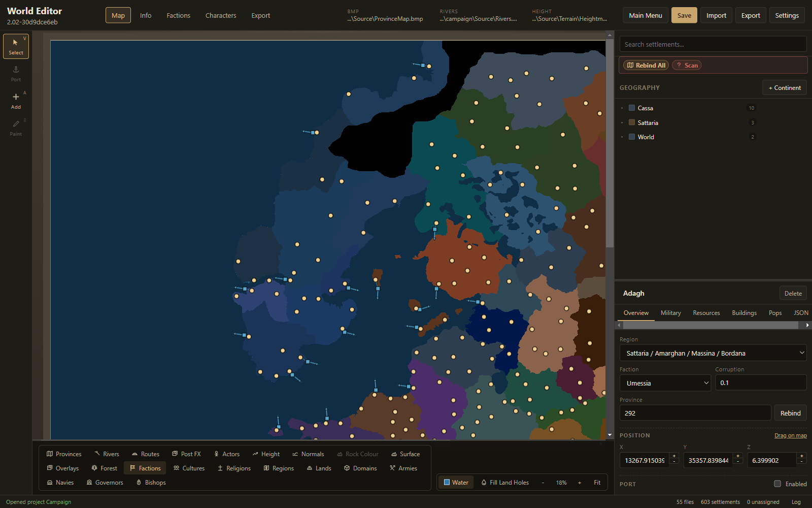The width and height of the screenshot is (812, 508).
Task: Enable the Post FX layer
Action: [x=186, y=454]
